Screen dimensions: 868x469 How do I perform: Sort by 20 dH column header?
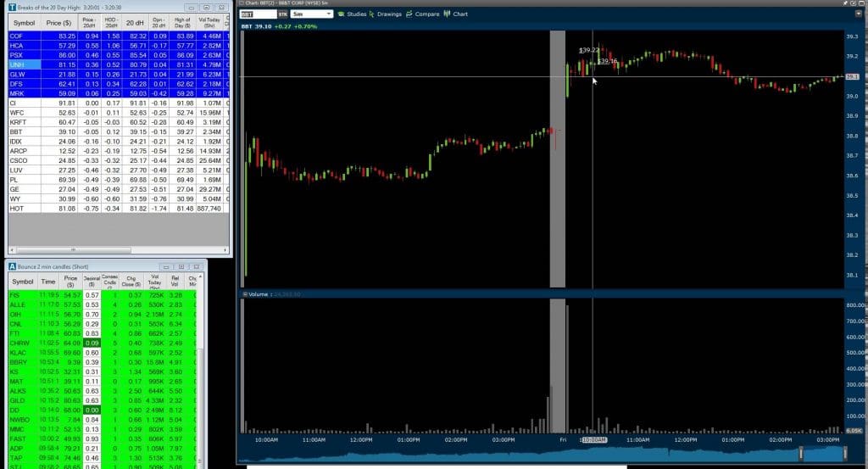pos(135,23)
